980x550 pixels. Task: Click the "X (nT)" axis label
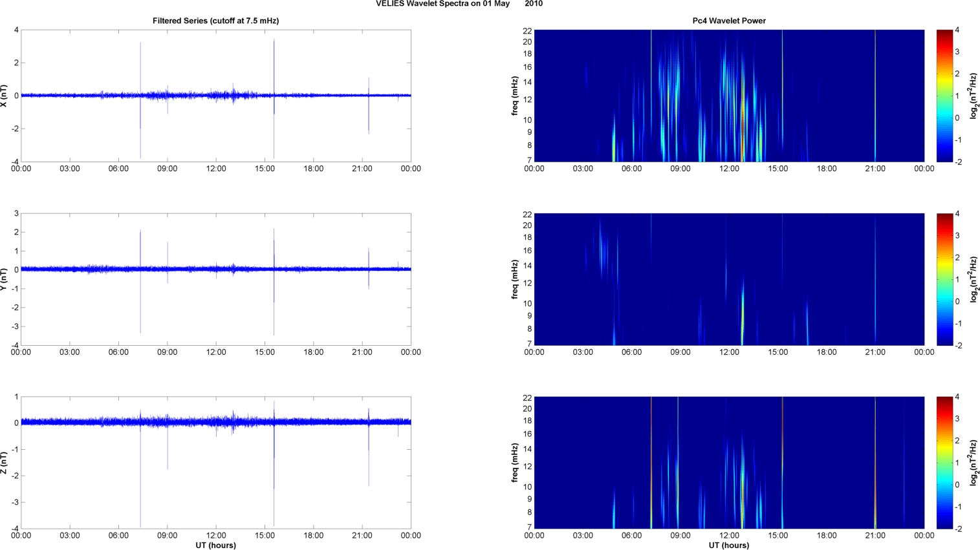(5, 96)
